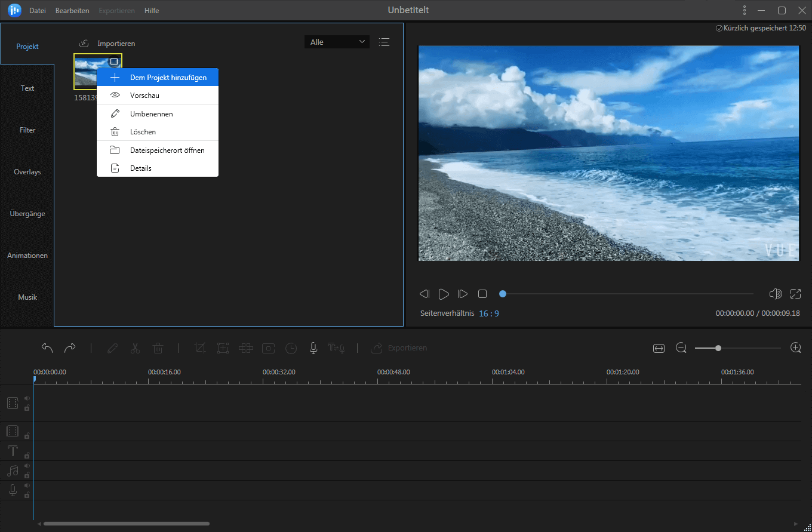This screenshot has width=812, height=532.
Task: Click the undo arrow in timeline toolbar
Action: [x=47, y=348]
